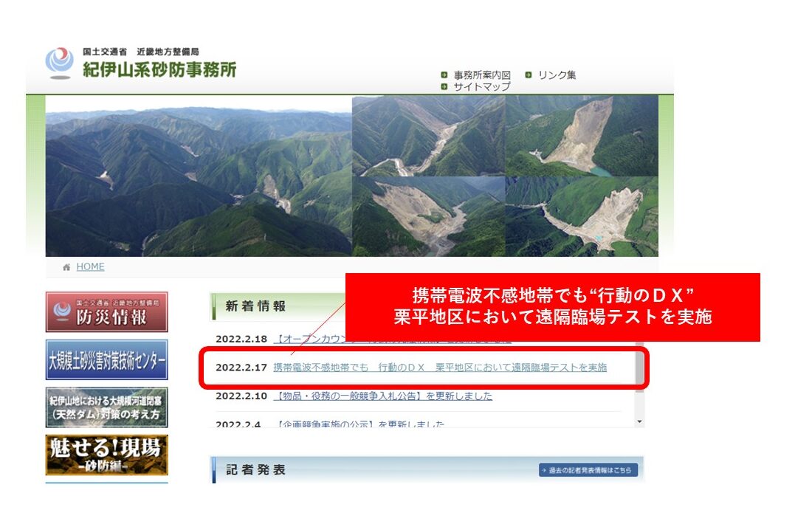This screenshot has height=510, width=812.
Task: Open 物品・役務の一般競争入札公告 update link
Action: click(382, 396)
